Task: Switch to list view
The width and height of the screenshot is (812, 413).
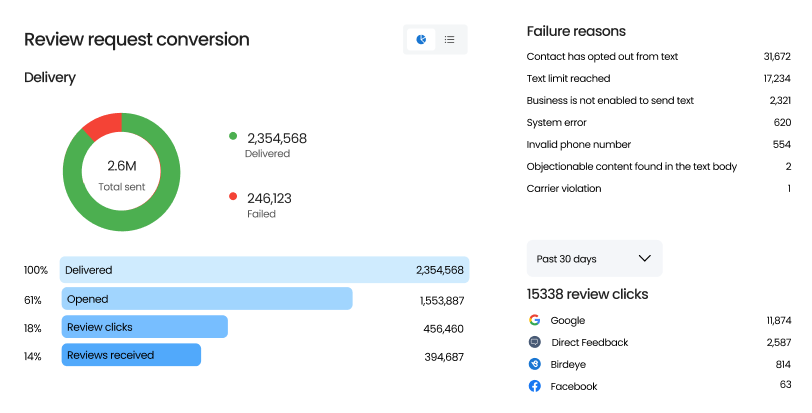Action: tap(450, 39)
